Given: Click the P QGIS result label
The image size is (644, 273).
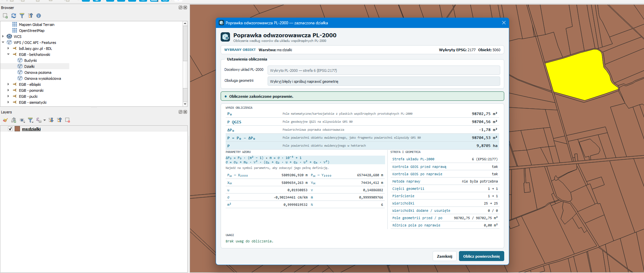Looking at the screenshot, I should tap(234, 122).
